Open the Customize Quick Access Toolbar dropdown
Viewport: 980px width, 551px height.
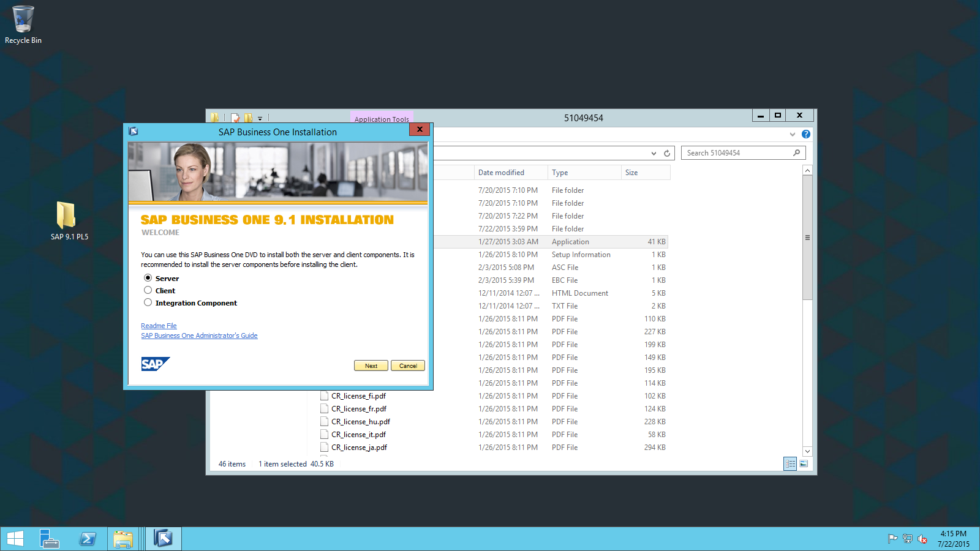260,118
